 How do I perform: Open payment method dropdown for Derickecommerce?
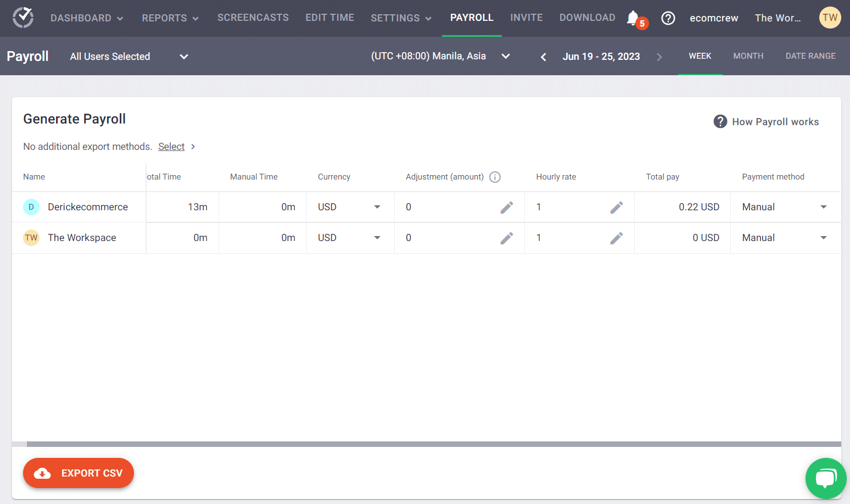click(x=785, y=207)
